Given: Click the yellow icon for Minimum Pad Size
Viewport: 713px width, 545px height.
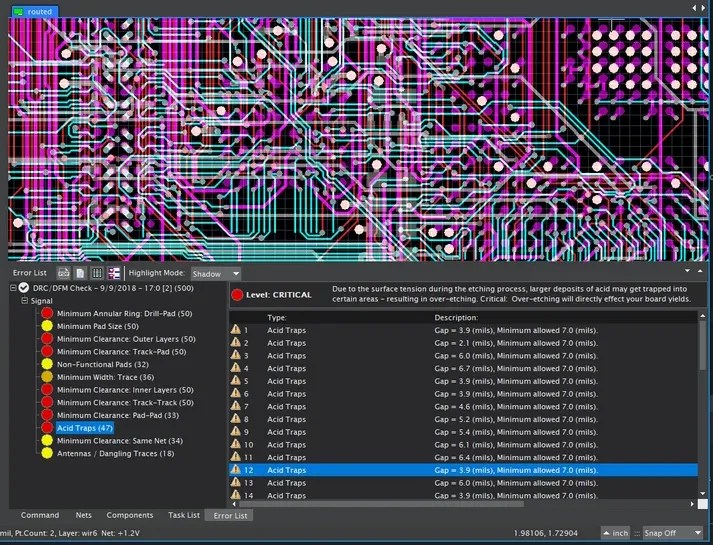Looking at the screenshot, I should pos(47,326).
